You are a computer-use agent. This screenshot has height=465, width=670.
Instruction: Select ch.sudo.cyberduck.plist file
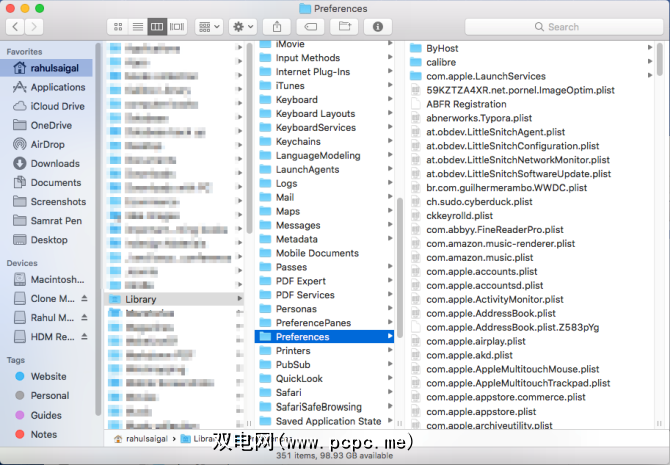click(530, 202)
